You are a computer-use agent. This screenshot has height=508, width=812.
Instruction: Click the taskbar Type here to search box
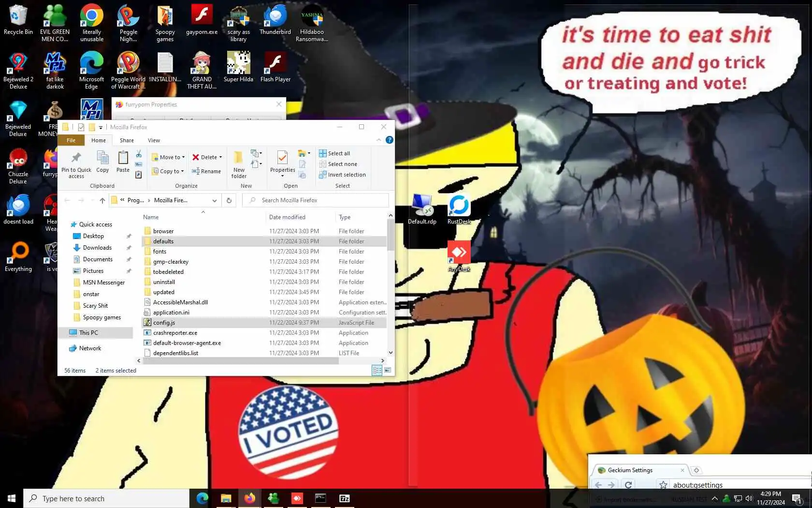[x=106, y=498]
